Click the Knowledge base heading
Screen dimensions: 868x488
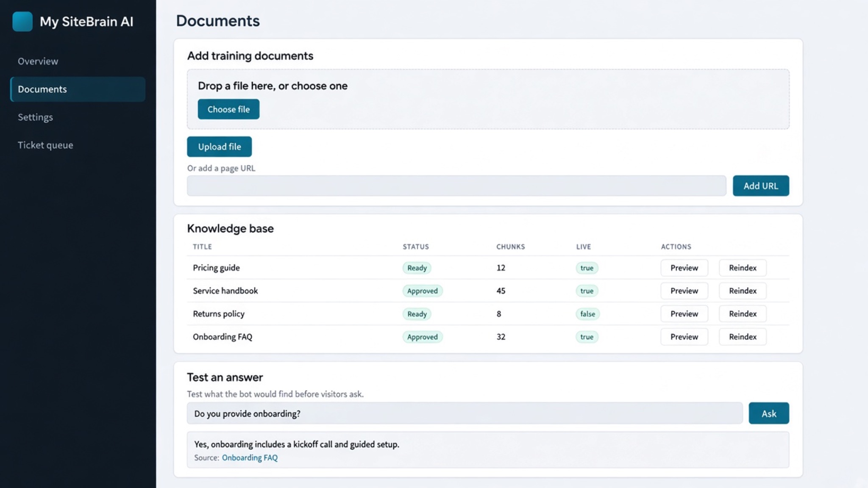[230, 228]
